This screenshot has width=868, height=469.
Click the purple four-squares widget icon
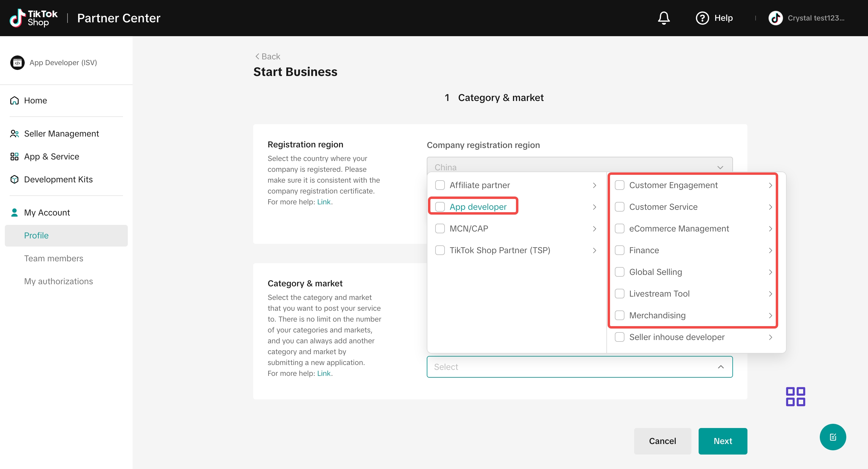point(795,397)
